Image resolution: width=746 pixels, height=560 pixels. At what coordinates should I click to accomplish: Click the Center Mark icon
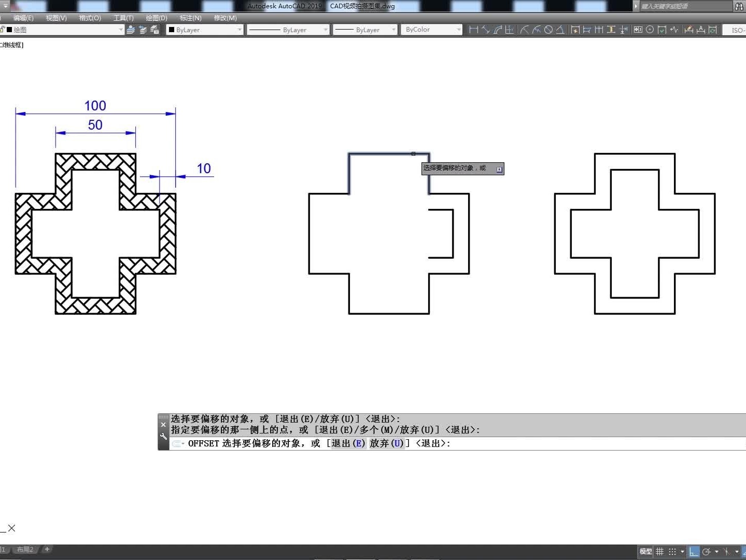point(650,30)
